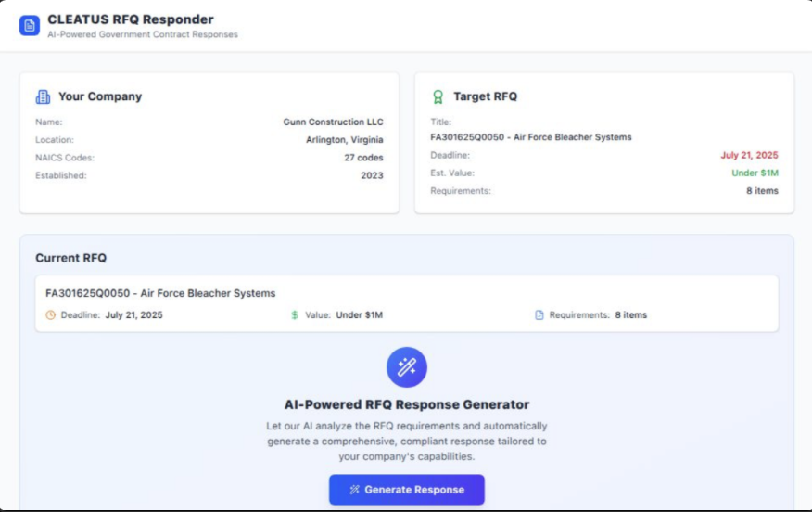Click the green Under $1M value
The height and width of the screenshot is (512, 812).
click(755, 173)
